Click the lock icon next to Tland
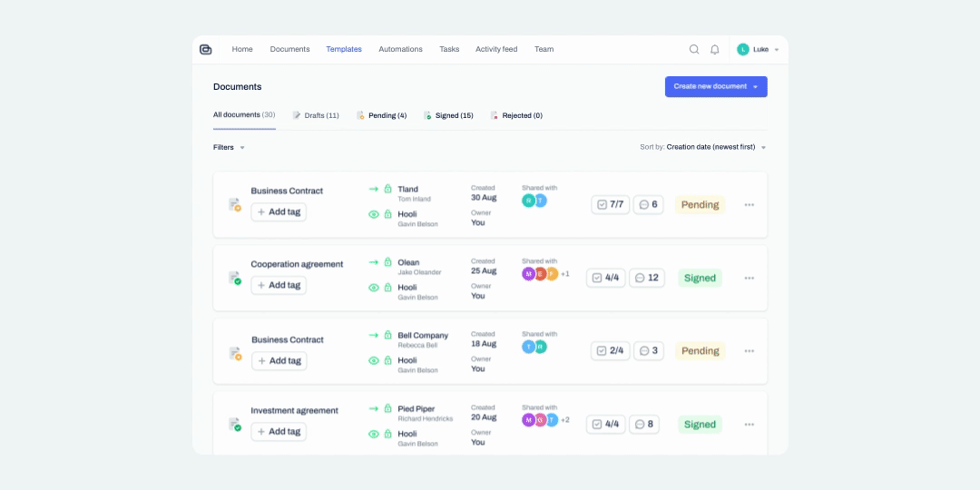This screenshot has height=490, width=980. [387, 188]
